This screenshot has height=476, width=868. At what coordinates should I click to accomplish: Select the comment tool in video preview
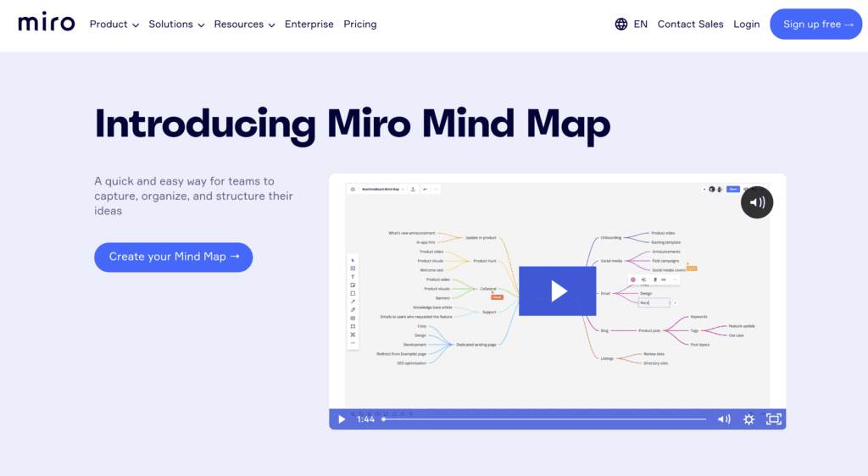click(353, 318)
